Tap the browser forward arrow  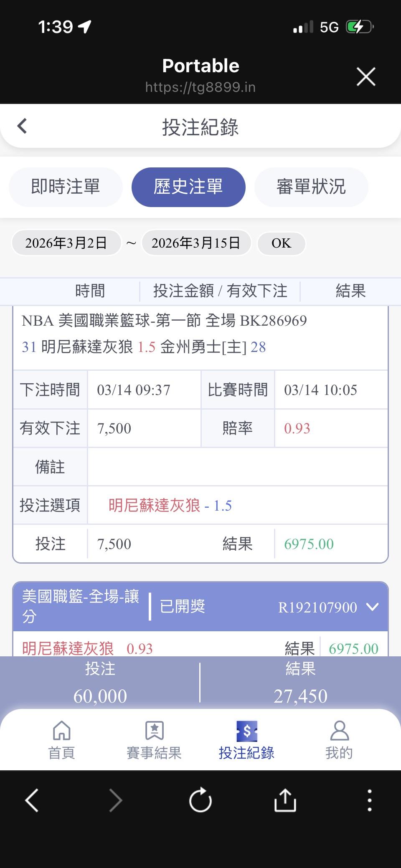[116, 800]
